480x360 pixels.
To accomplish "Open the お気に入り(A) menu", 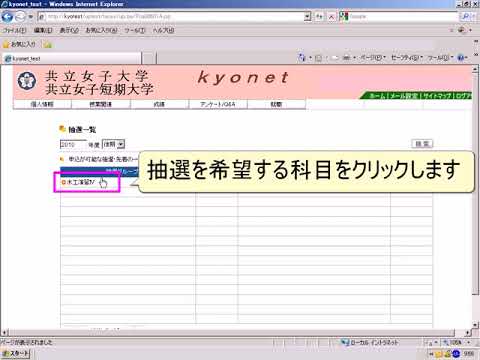I will tap(101, 30).
